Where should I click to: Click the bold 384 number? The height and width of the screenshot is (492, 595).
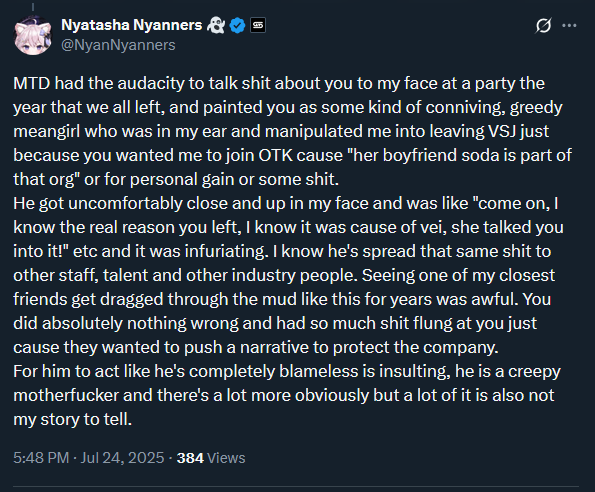coord(190,458)
